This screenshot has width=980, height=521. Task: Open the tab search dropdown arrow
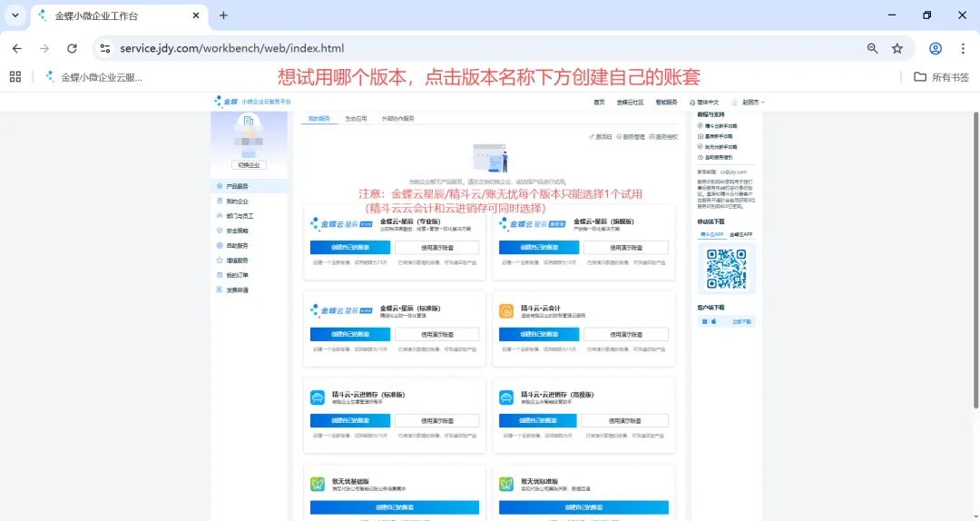tap(15, 15)
